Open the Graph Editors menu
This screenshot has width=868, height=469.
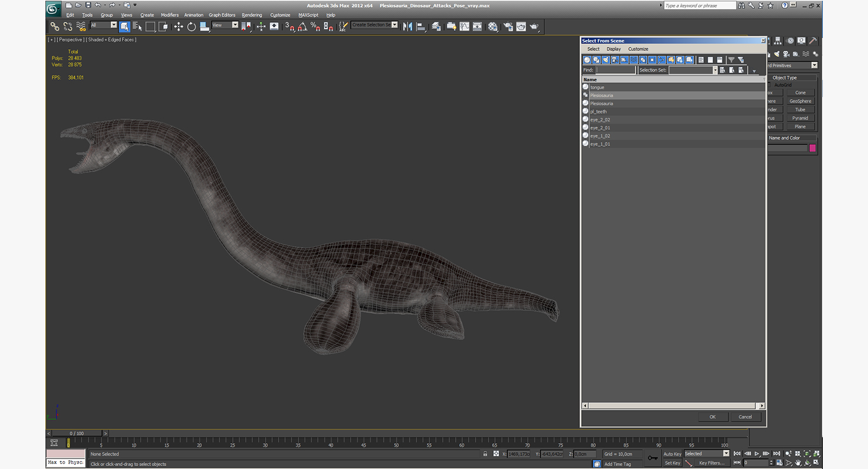click(x=222, y=15)
